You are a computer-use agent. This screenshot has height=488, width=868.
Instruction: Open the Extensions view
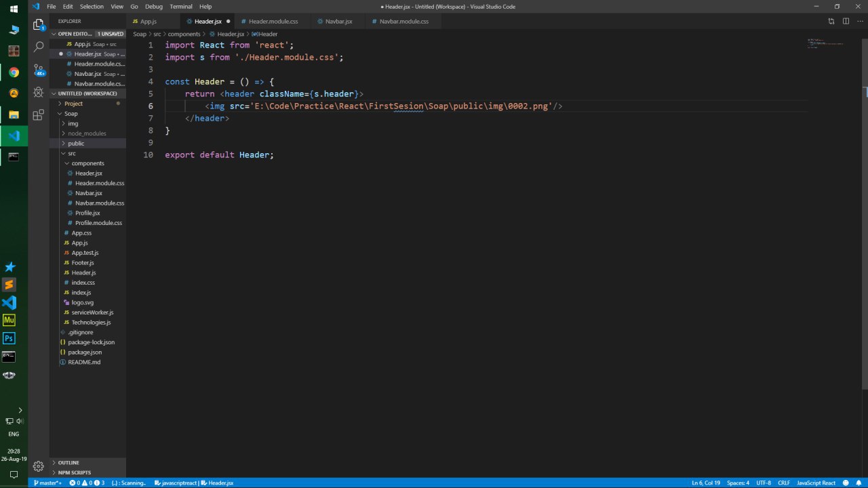(x=39, y=115)
